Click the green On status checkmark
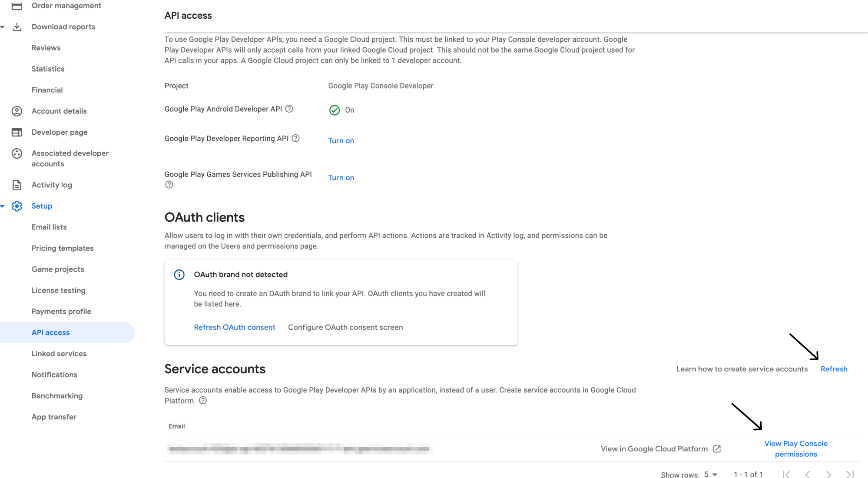The image size is (868, 478). tap(334, 110)
